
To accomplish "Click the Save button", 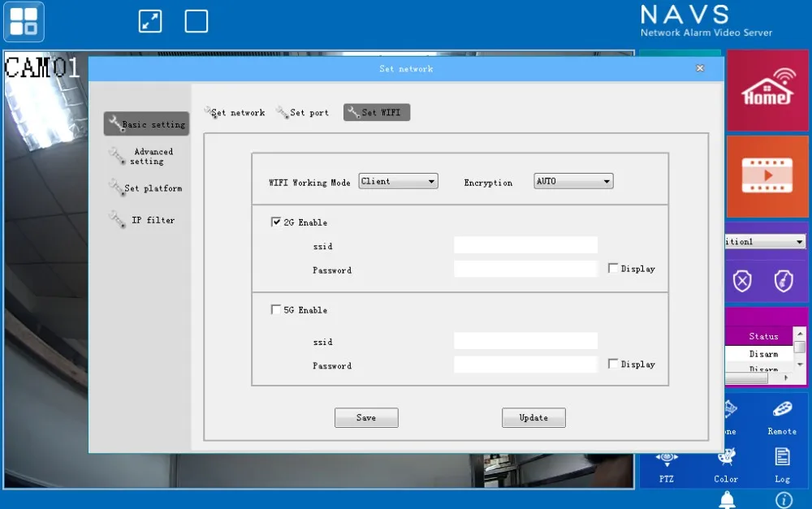I will [x=366, y=417].
